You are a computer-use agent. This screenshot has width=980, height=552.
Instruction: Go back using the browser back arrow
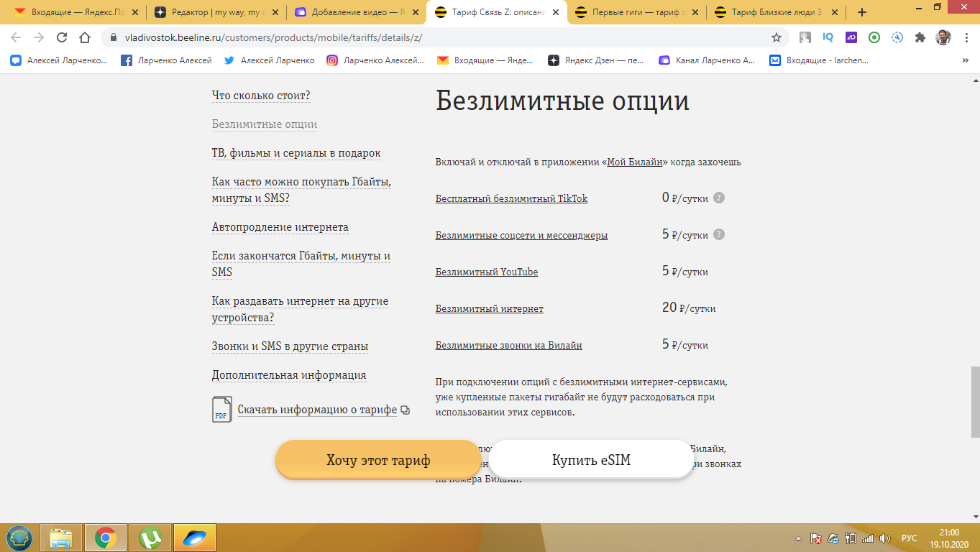[17, 37]
